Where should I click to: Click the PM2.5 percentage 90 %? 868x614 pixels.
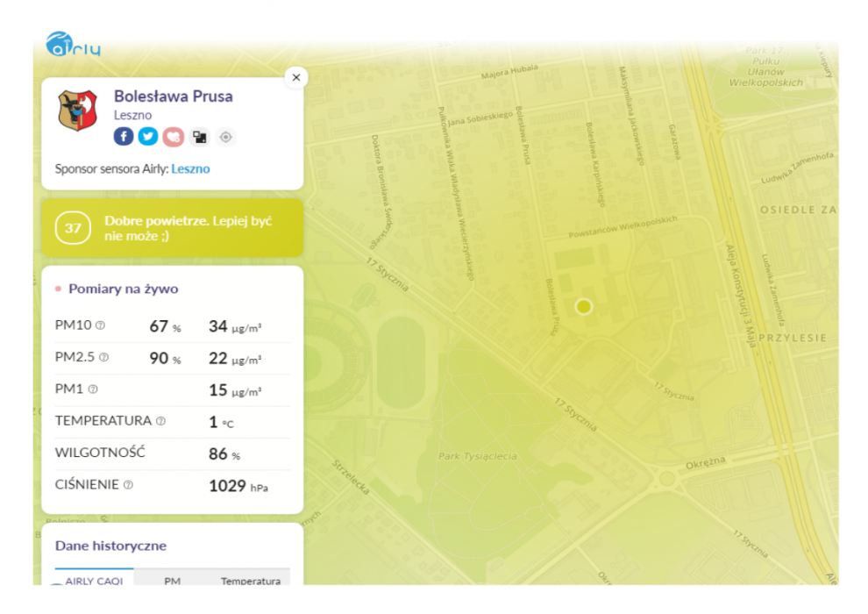point(165,359)
